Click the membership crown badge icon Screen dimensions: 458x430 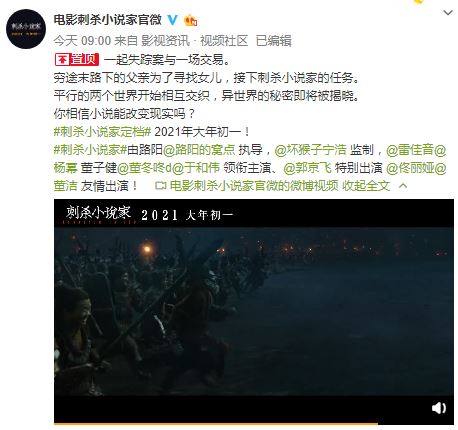pyautogui.click(x=190, y=20)
